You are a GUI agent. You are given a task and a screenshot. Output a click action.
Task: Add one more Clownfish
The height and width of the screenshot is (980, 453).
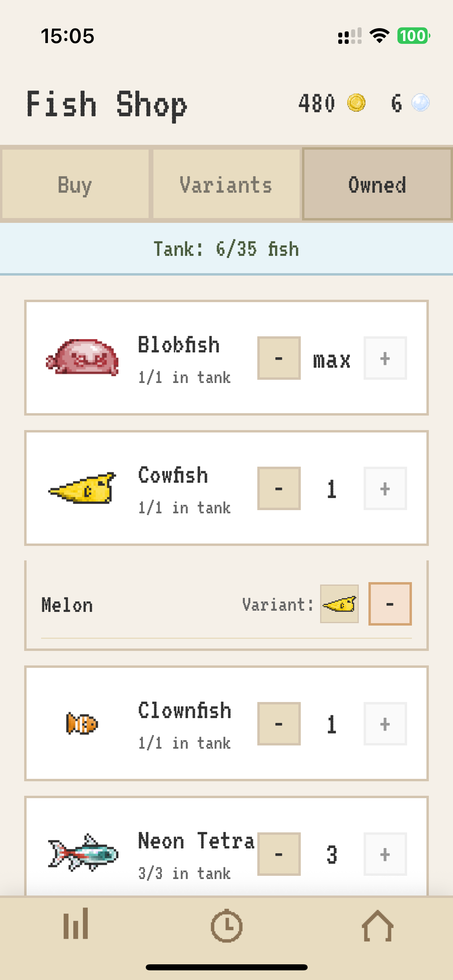pos(385,723)
